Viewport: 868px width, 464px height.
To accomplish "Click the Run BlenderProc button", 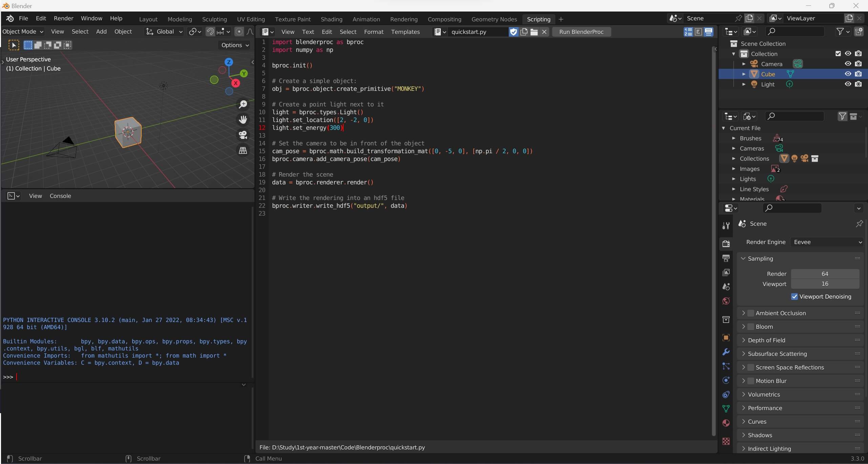I will tap(581, 32).
